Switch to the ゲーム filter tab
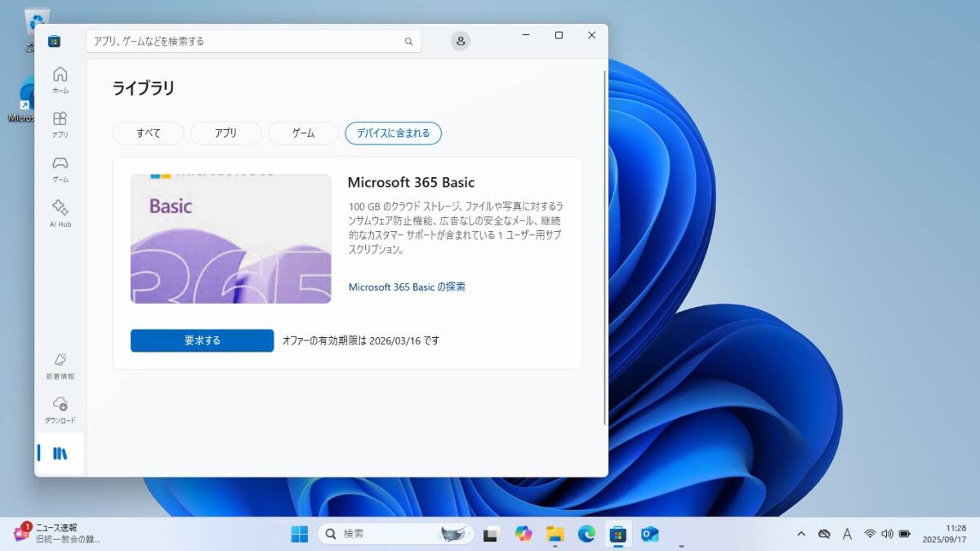The width and height of the screenshot is (980, 551). (302, 133)
